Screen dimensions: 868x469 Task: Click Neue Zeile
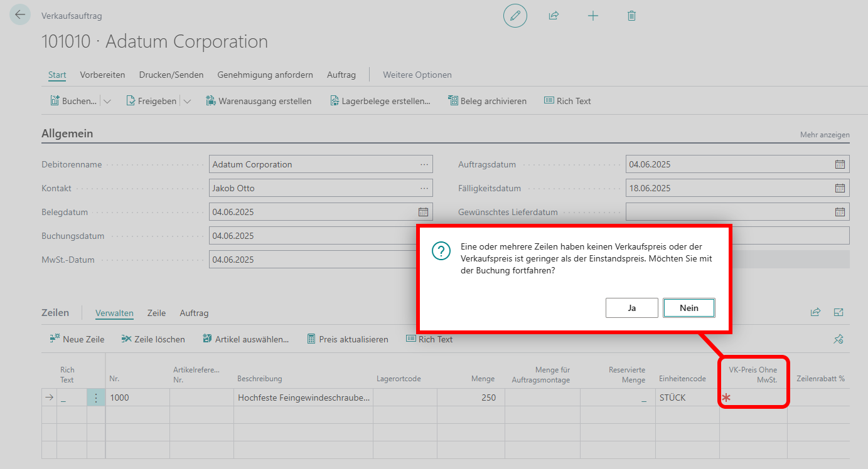77,339
